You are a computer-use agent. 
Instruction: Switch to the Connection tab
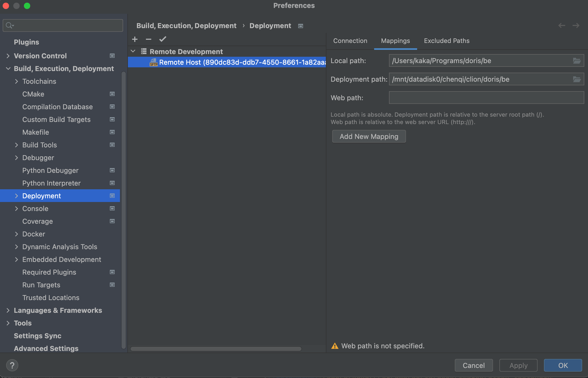pyautogui.click(x=350, y=41)
